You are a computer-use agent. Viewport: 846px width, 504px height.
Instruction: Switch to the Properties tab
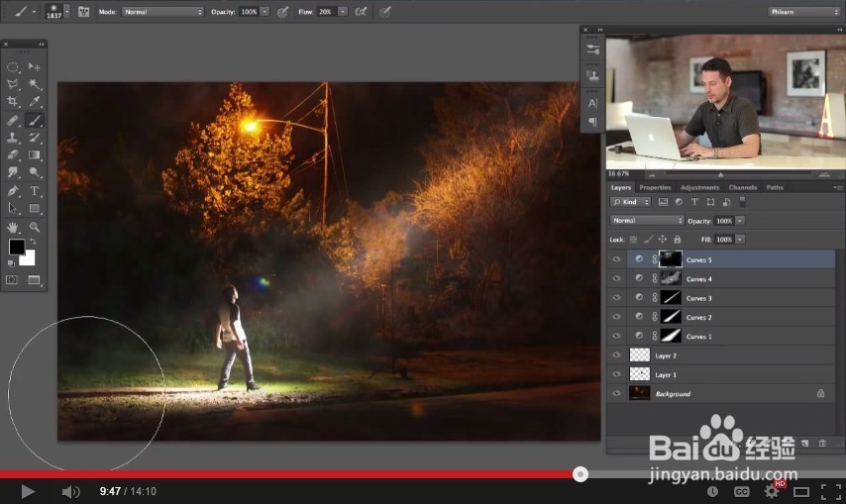[655, 187]
